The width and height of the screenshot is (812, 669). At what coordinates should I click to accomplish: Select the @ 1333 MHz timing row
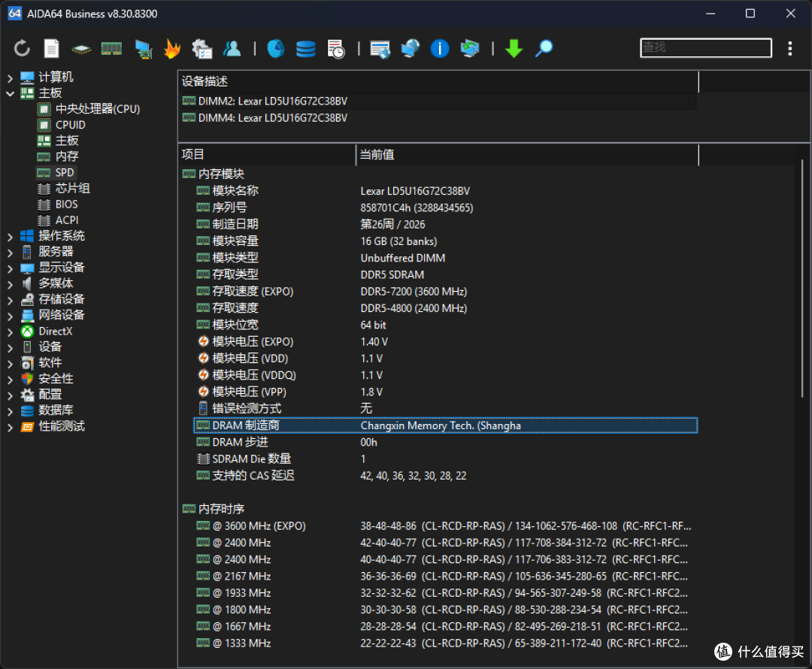click(445, 643)
